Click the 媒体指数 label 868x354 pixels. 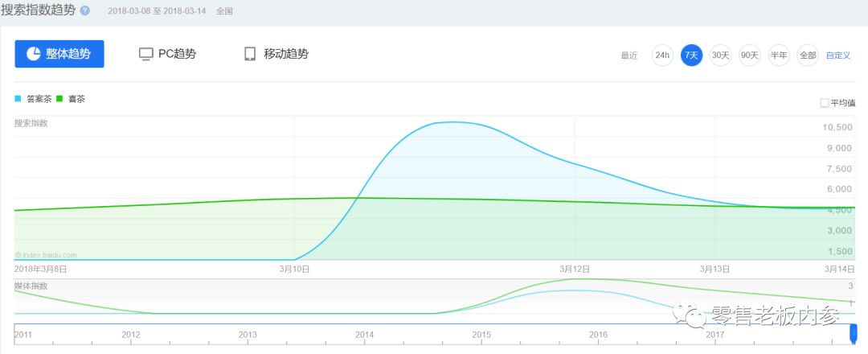31,286
